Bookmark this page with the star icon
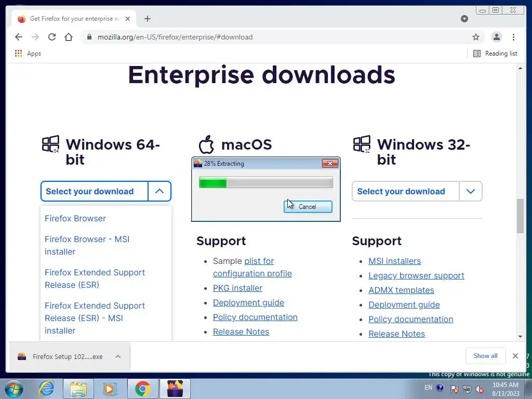 tap(476, 37)
